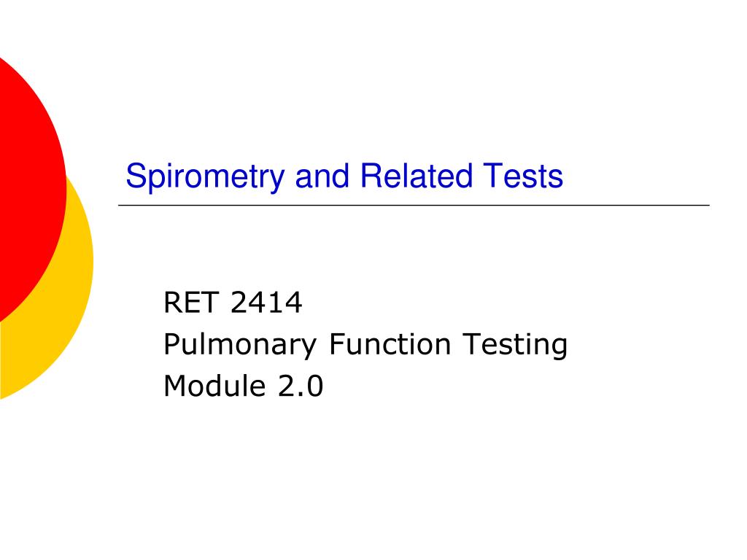
Task: Click the number 2414
Action: point(266,303)
